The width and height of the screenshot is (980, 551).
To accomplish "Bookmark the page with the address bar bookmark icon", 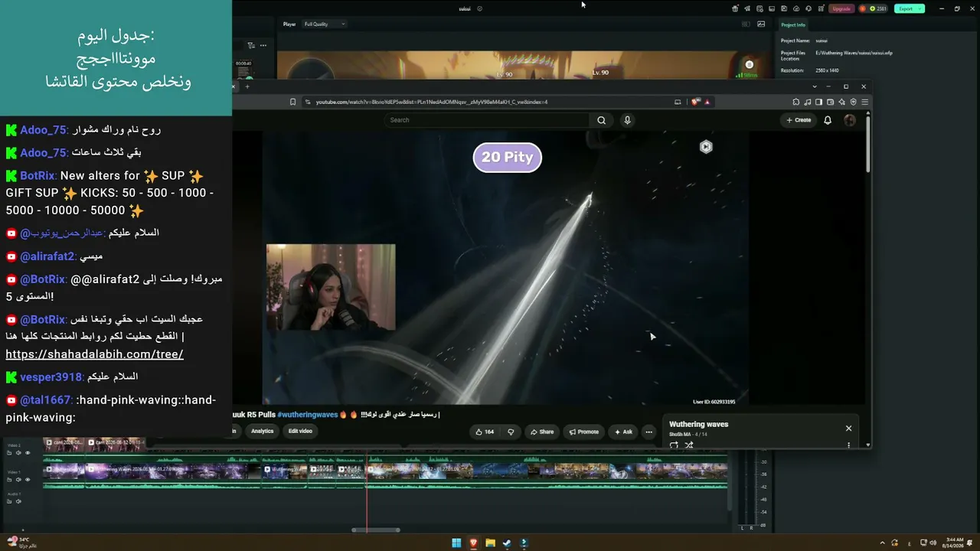I will click(x=292, y=102).
